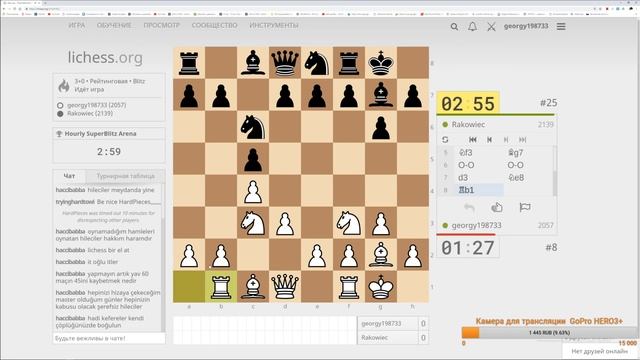The height and width of the screenshot is (360, 640).
Task: Click the arena trophy icon
Action: 59,133
